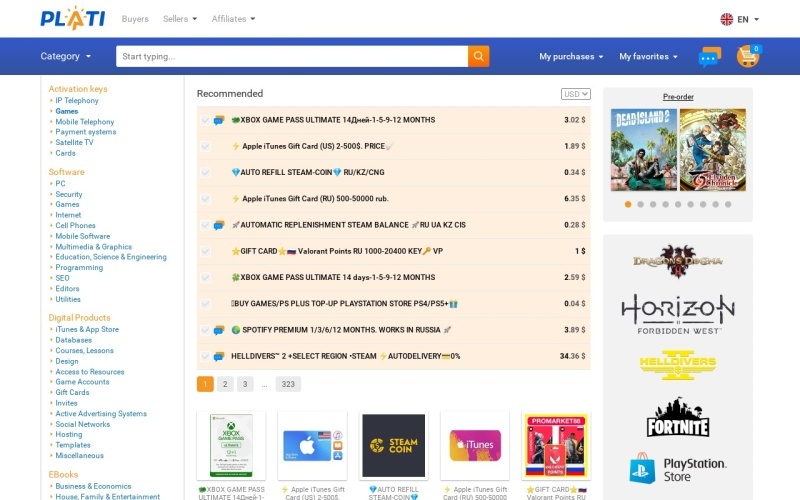Go to pagination page 2

[x=225, y=384]
